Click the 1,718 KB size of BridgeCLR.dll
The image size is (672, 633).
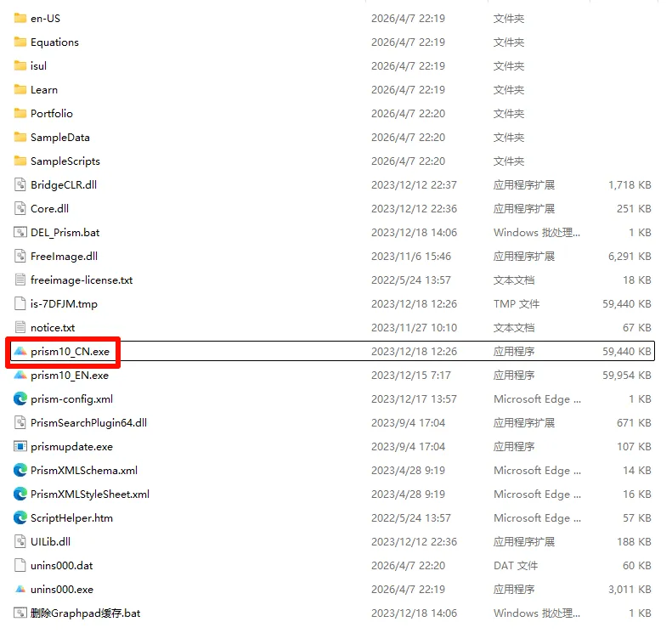click(x=630, y=184)
